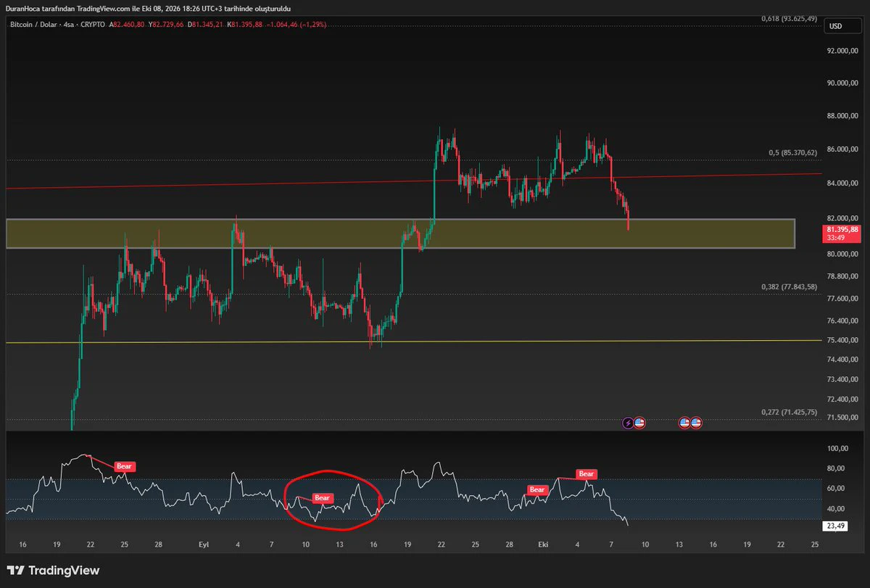Click the 100,00 oscillator axis label
Image resolution: width=870 pixels, height=588 pixels.
click(838, 449)
